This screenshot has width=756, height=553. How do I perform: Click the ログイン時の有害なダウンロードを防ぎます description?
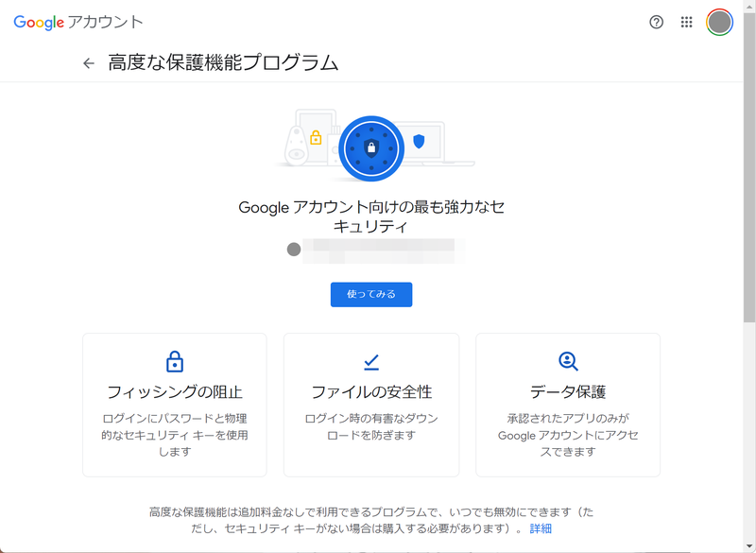(371, 426)
